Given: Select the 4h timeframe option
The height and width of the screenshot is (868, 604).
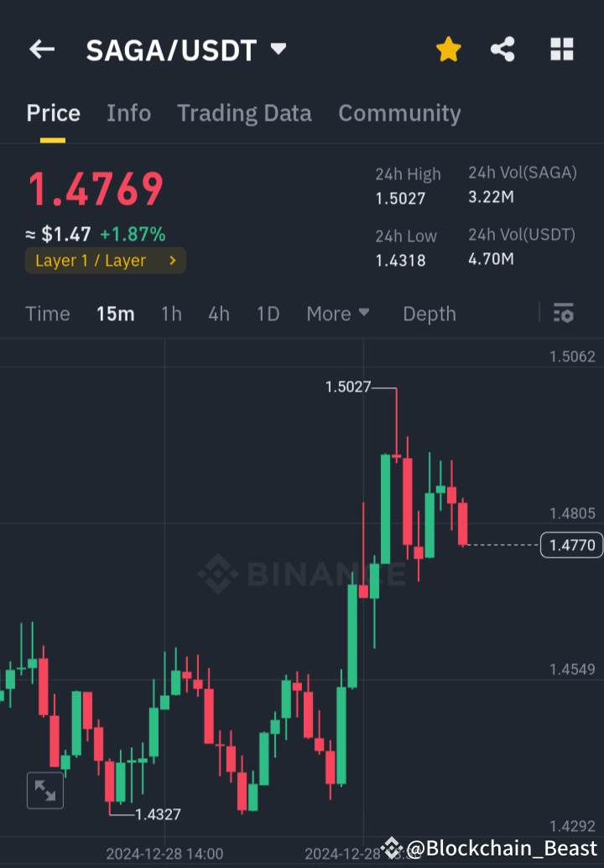Looking at the screenshot, I should (x=218, y=313).
